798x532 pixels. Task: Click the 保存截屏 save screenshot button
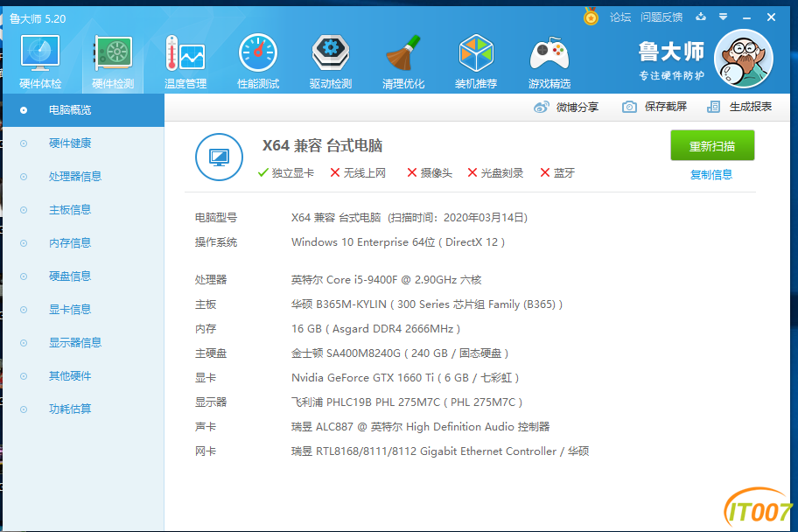(x=654, y=107)
